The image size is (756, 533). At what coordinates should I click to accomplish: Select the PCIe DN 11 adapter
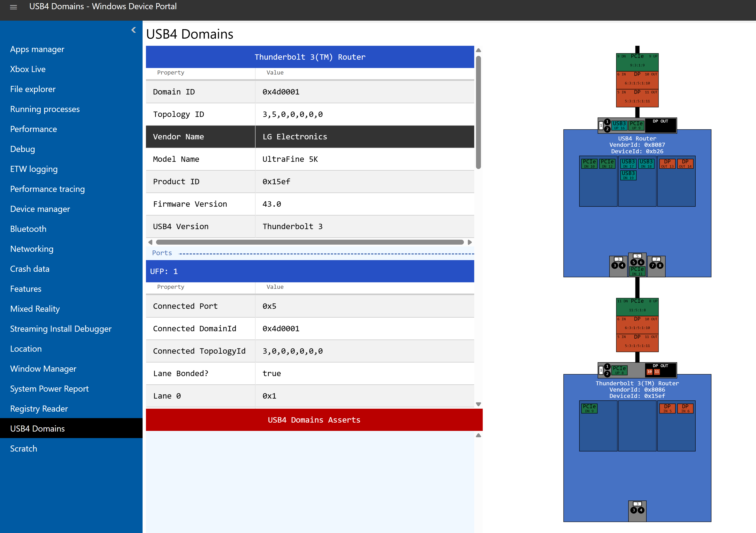point(637,271)
